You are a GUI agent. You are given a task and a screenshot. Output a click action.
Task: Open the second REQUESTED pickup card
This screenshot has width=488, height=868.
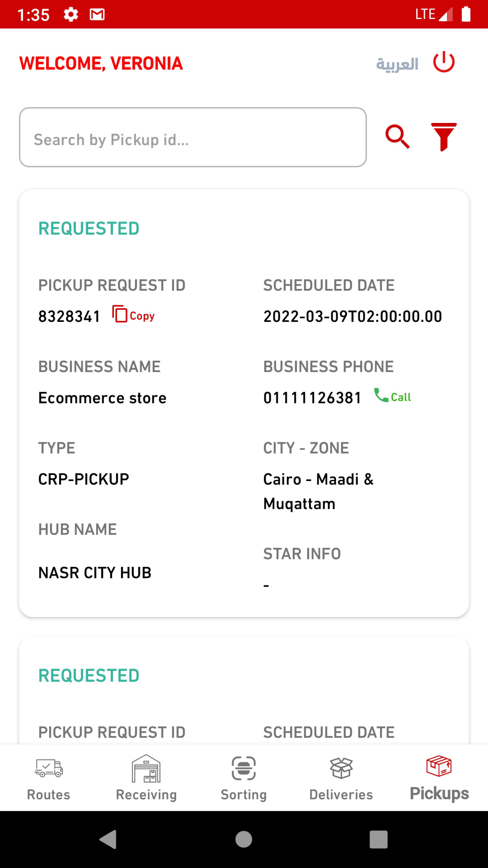pyautogui.click(x=244, y=690)
